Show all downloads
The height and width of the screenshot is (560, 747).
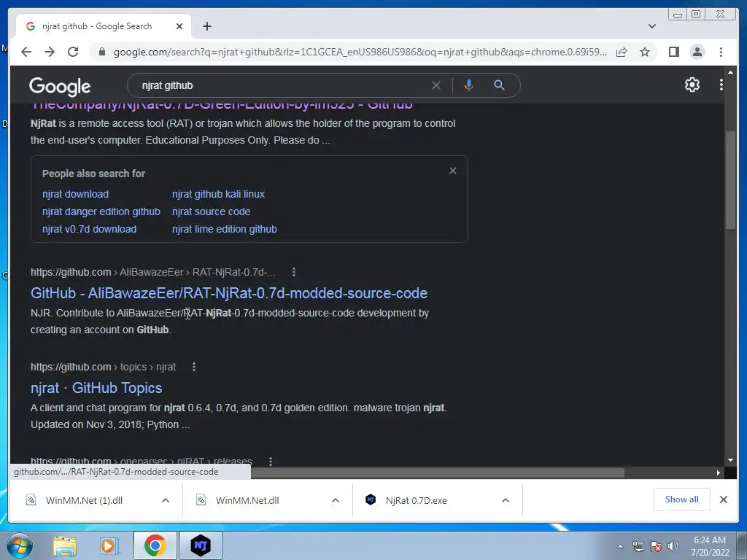pyautogui.click(x=682, y=499)
